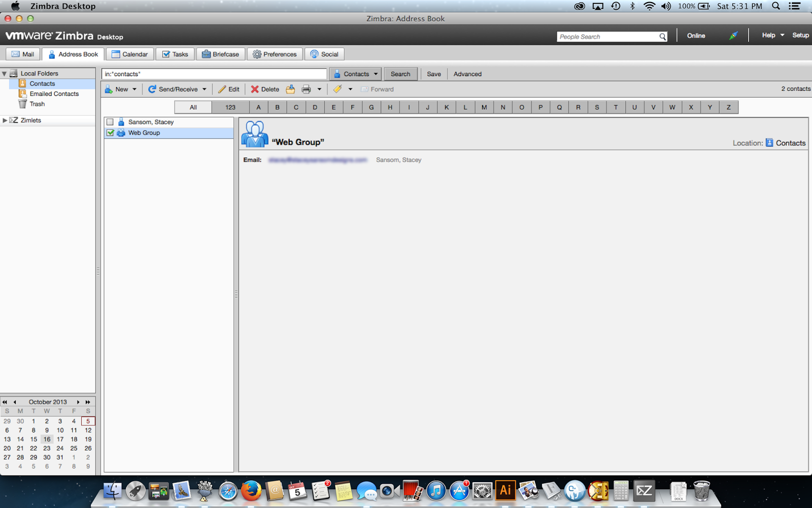Switch to the Calendar tab
The height and width of the screenshot is (508, 812).
point(130,54)
